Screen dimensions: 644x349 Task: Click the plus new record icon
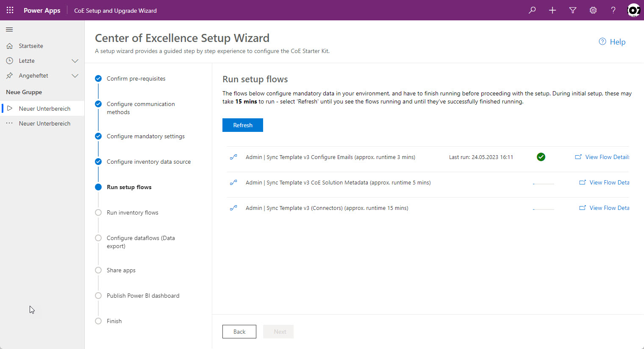[x=552, y=10]
